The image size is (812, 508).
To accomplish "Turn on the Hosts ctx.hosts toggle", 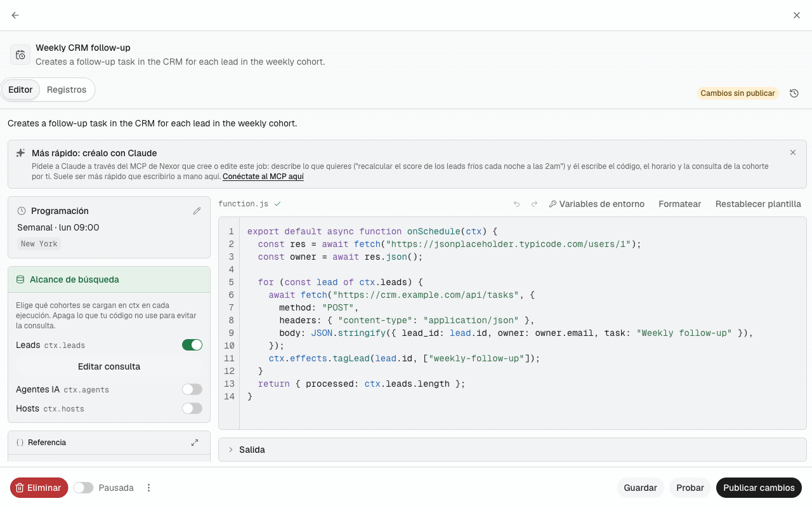I will [192, 408].
